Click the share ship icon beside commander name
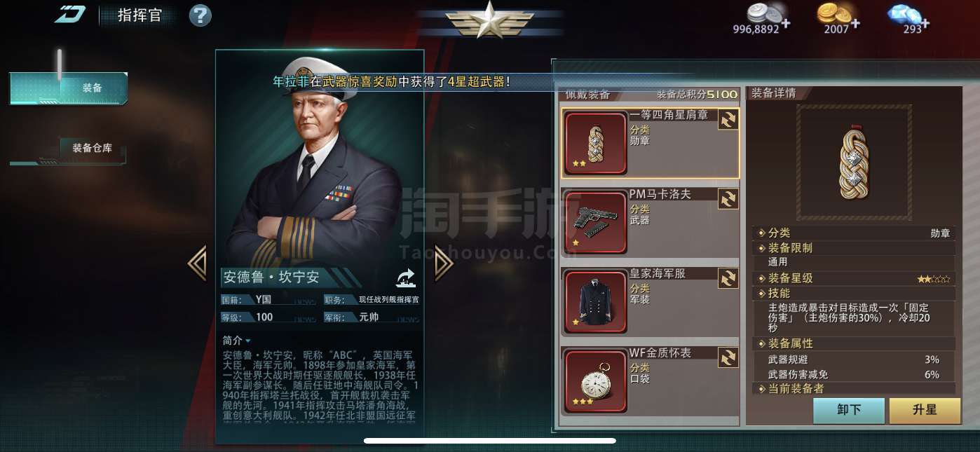This screenshot has height=452, width=980. 405,278
